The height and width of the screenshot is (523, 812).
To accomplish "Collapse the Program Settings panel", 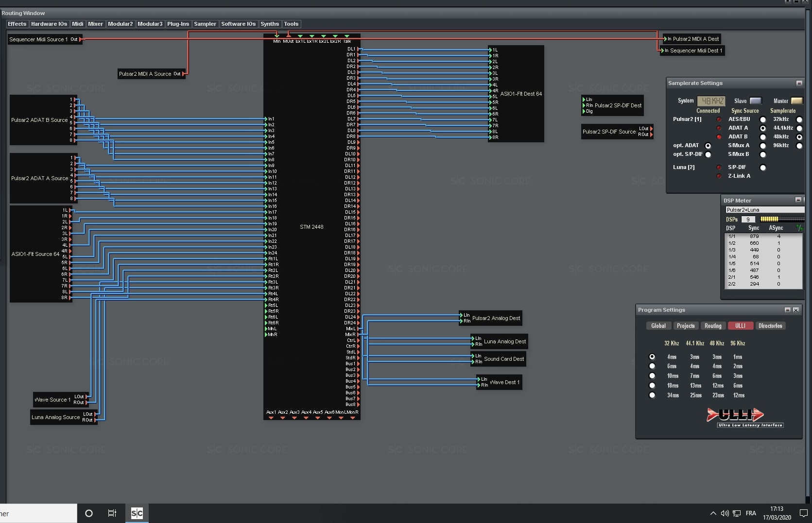I will click(788, 310).
